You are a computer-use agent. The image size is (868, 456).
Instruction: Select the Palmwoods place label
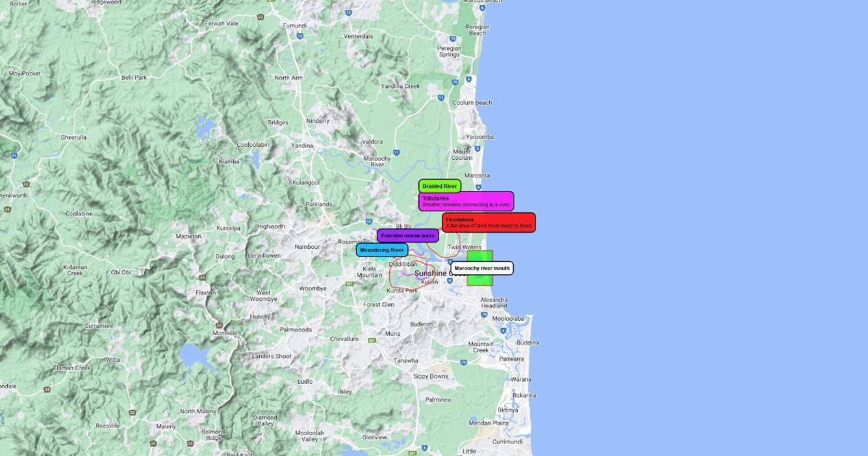tap(296, 329)
